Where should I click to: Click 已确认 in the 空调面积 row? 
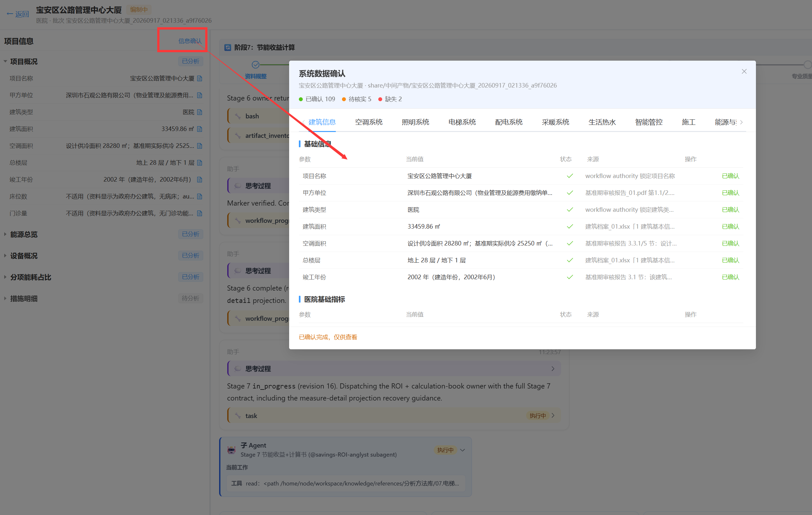pyautogui.click(x=730, y=244)
